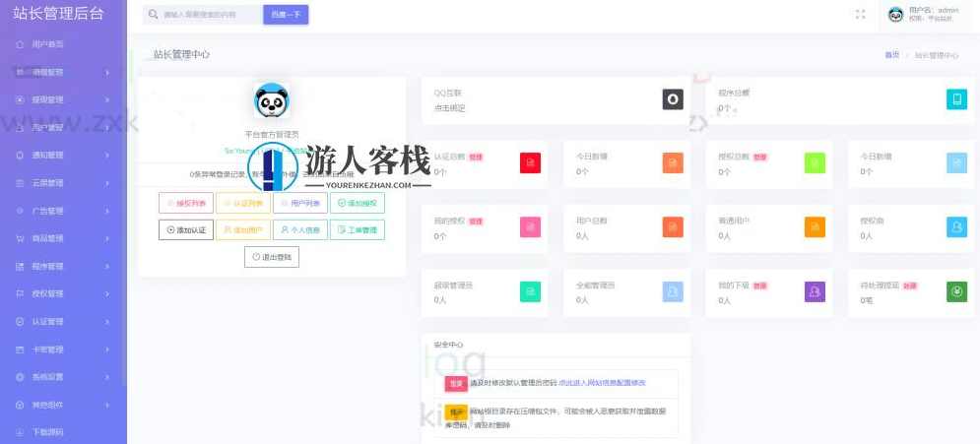Image resolution: width=980 pixels, height=444 pixels.
Task: Click the magnifier icon in the search box
Action: pos(153,15)
